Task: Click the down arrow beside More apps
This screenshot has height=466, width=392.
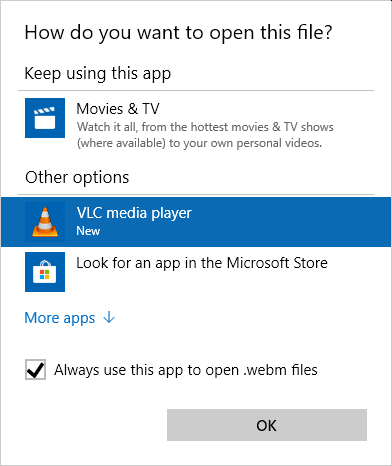Action: 109,317
